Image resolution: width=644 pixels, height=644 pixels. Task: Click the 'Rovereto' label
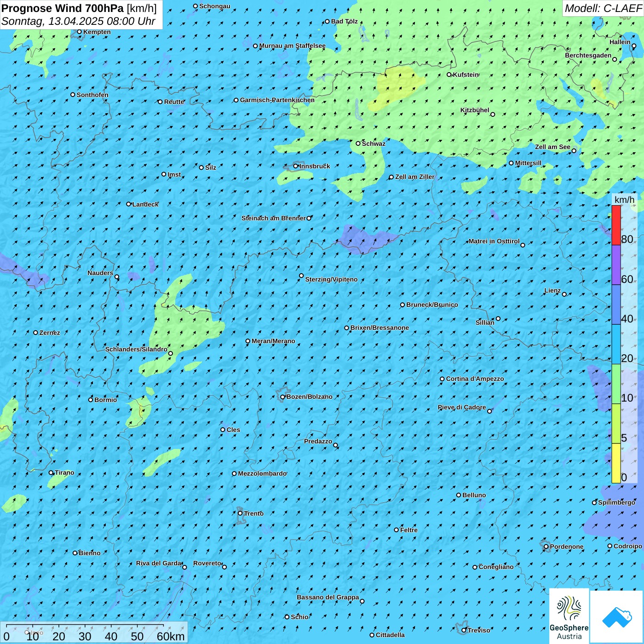coord(207,563)
